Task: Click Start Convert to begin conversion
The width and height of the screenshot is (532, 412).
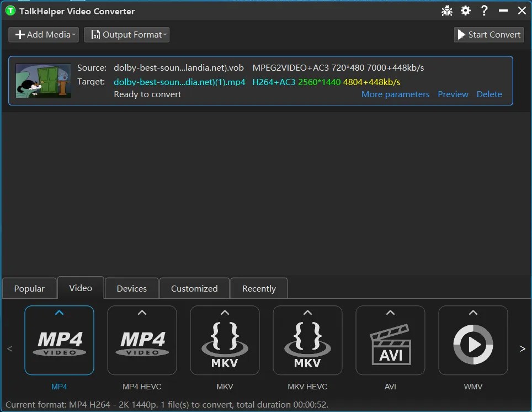Action: tap(488, 34)
